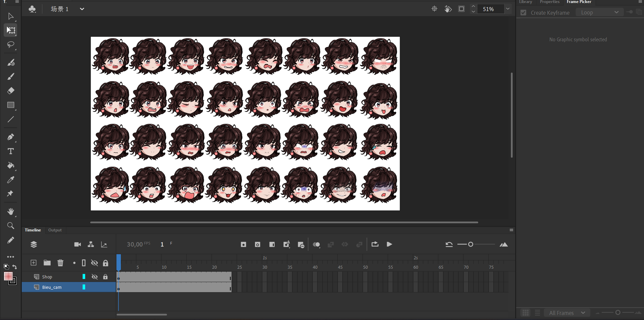Viewport: 644px width, 320px height.
Task: Open the scene selector dropdown
Action: (x=82, y=9)
